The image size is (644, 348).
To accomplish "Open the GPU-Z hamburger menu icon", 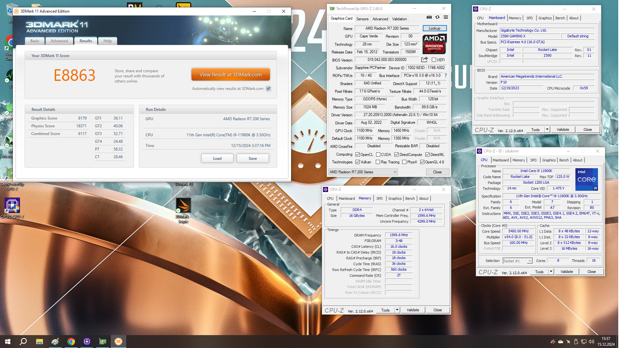I will click(446, 17).
